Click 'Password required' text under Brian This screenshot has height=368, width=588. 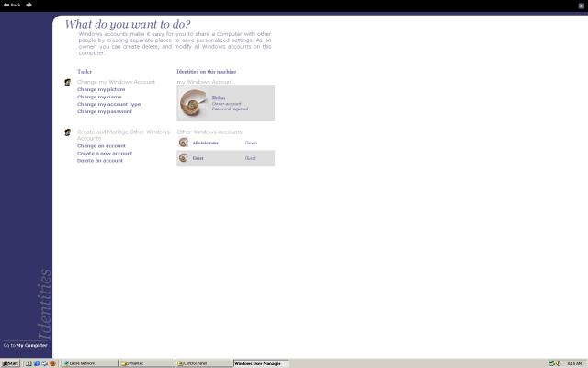(x=230, y=109)
